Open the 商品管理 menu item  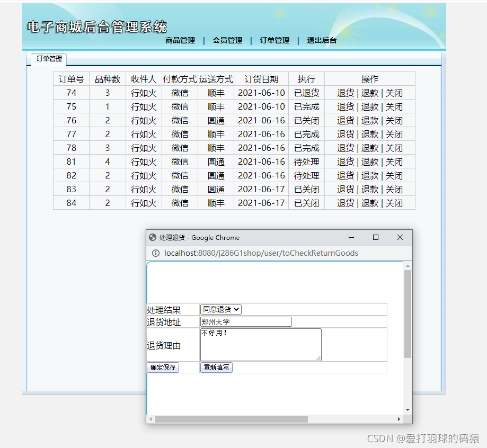179,40
